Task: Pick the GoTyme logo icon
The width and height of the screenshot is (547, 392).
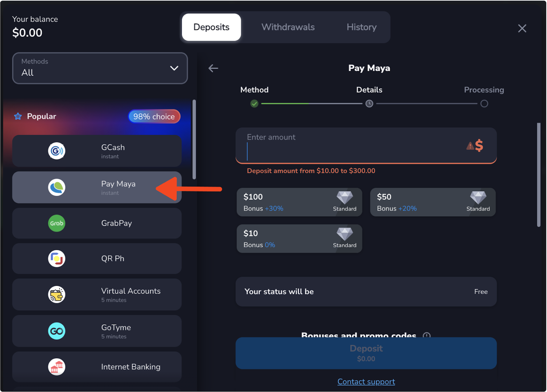Action: 56,331
